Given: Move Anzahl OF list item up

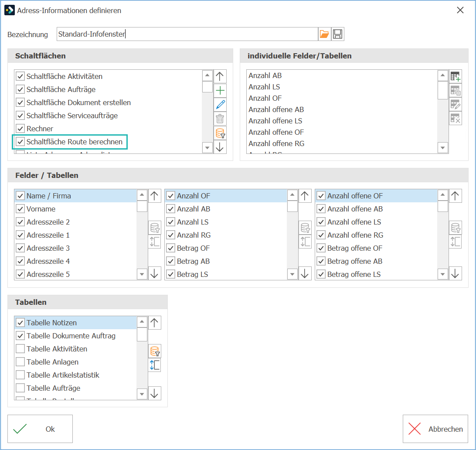Looking at the screenshot, I should [305, 196].
